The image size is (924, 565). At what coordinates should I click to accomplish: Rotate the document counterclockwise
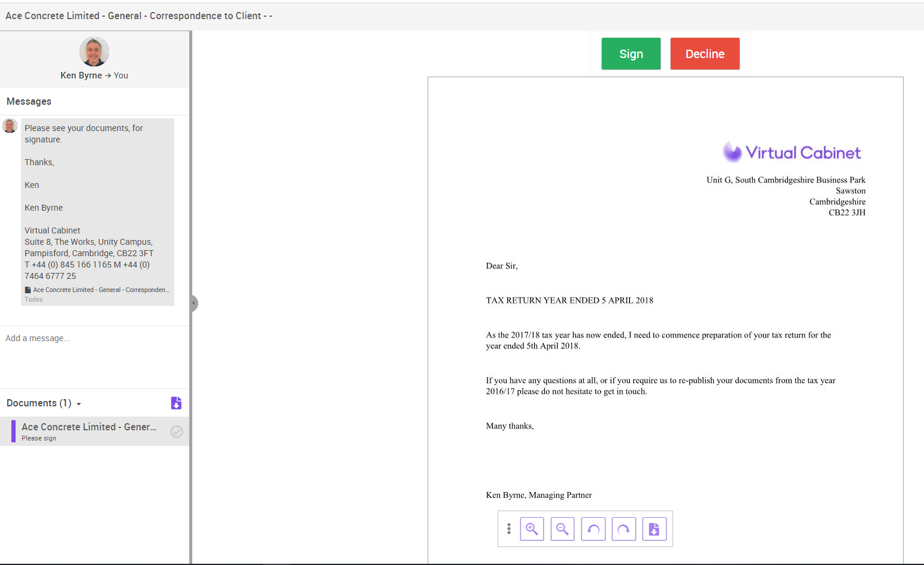[593, 528]
